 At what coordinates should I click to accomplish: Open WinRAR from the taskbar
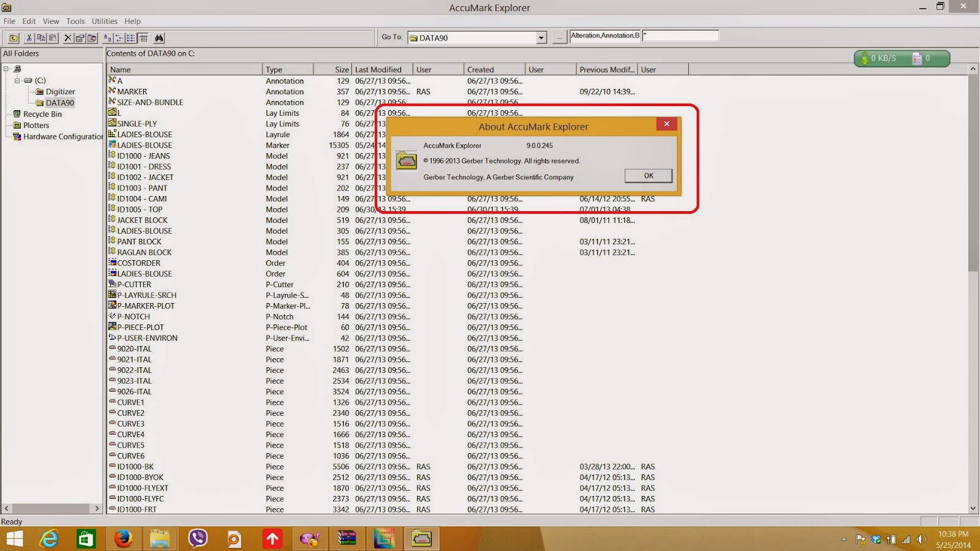pos(347,539)
